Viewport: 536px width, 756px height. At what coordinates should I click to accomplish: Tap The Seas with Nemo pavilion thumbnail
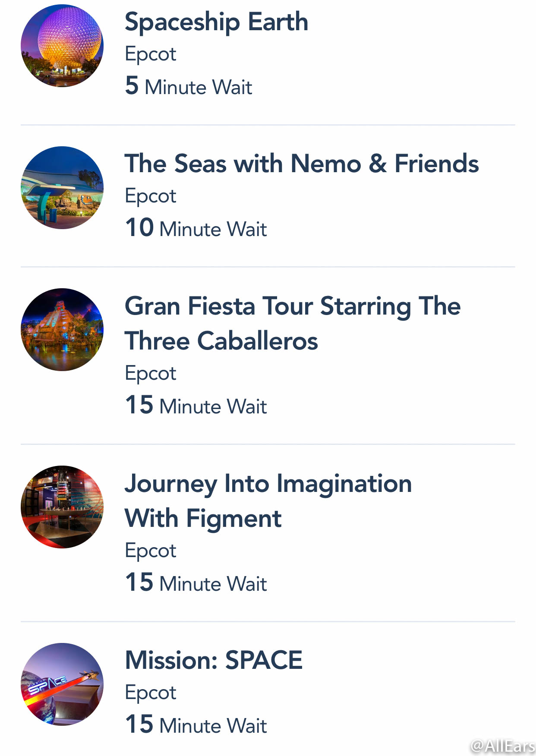[62, 188]
